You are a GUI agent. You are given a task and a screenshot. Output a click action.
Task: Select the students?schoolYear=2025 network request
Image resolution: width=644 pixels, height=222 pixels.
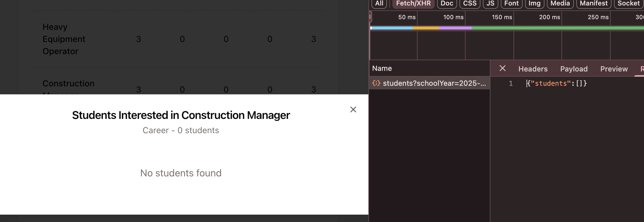434,83
